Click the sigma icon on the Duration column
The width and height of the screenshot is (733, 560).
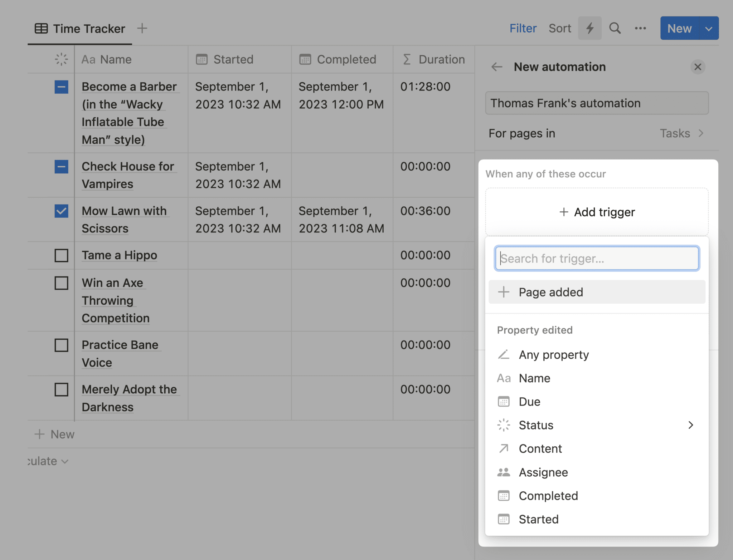point(407,59)
